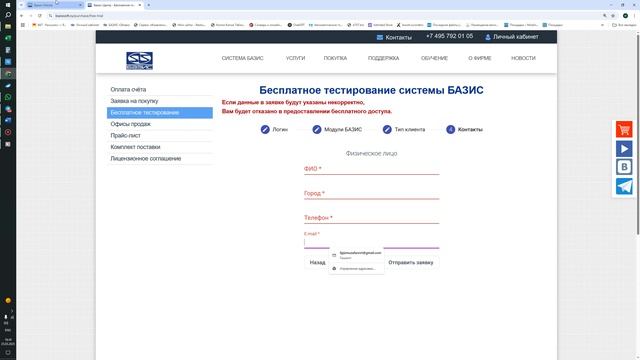Click the BAZIS company logo
The image size is (640, 360).
tap(139, 60)
